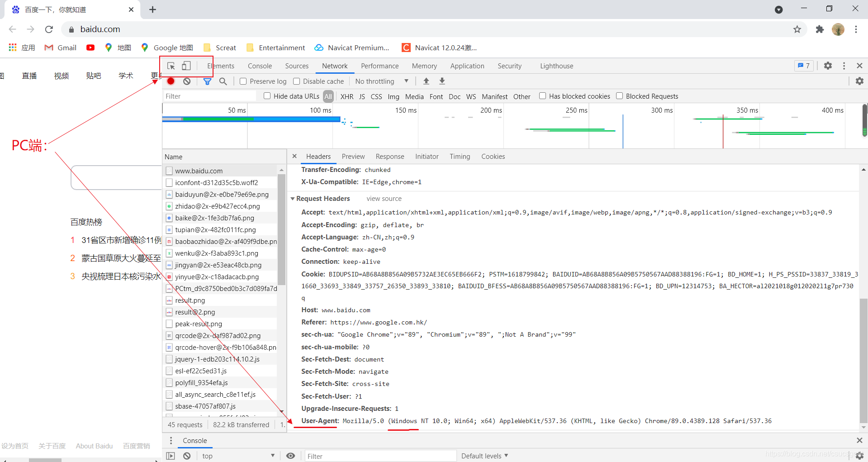Click the inspect element picker icon
This screenshot has height=462, width=868.
pos(171,66)
